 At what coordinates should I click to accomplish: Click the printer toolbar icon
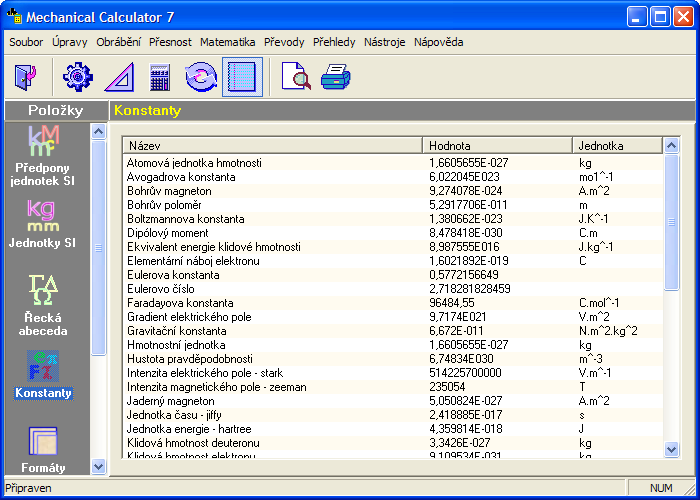336,77
